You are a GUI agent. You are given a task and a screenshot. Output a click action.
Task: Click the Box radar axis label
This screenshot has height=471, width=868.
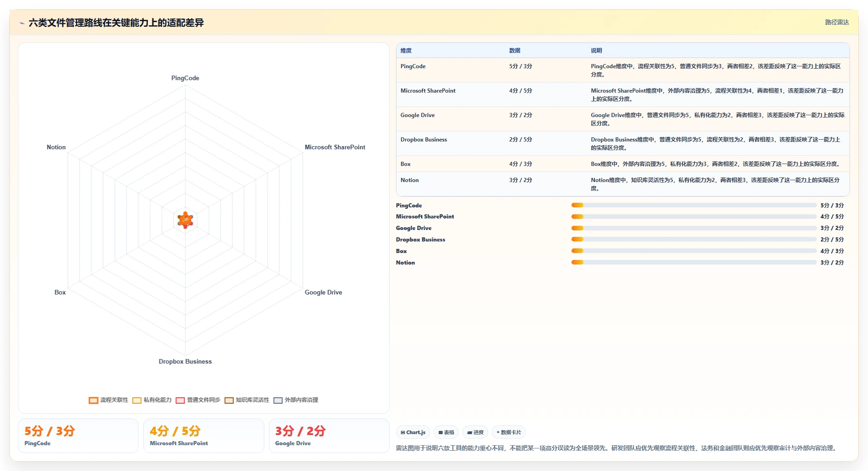pyautogui.click(x=60, y=293)
